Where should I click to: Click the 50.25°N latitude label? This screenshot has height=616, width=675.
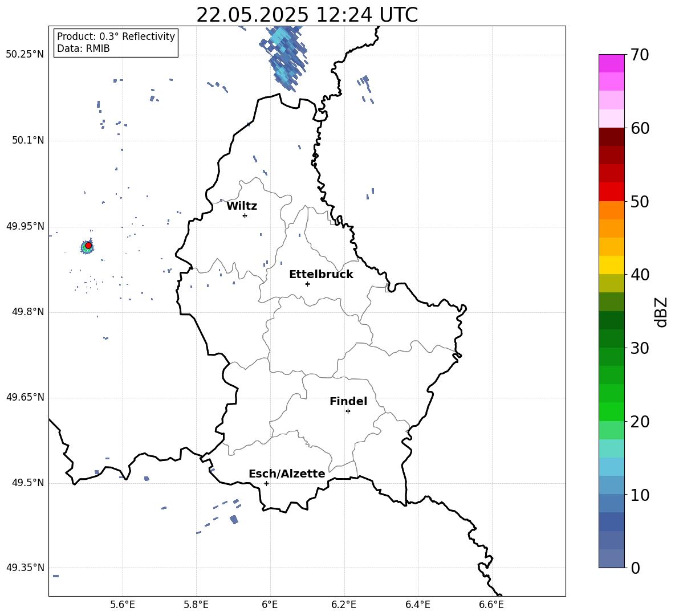(25, 55)
